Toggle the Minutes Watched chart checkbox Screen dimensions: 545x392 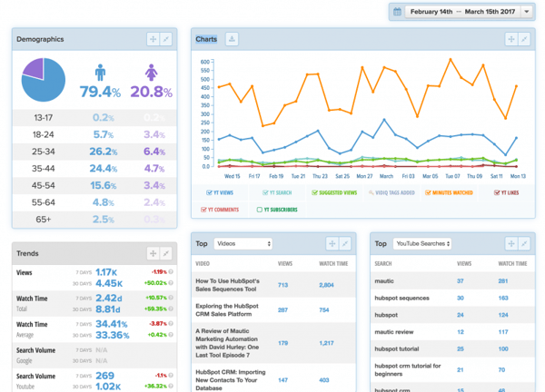(428, 192)
